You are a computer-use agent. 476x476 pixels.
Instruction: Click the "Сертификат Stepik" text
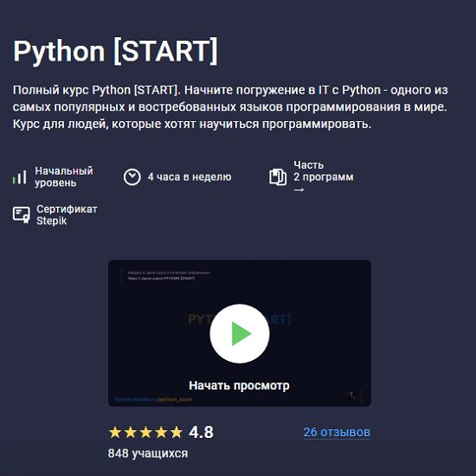pyautogui.click(x=67, y=215)
